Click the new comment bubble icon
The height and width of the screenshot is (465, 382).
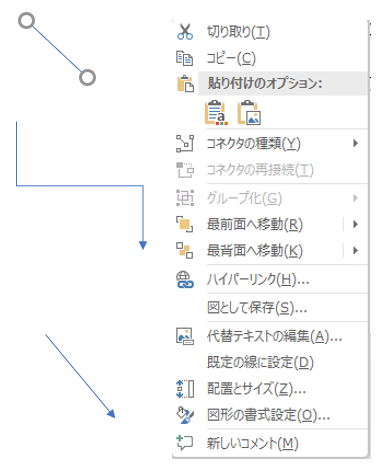(x=185, y=443)
